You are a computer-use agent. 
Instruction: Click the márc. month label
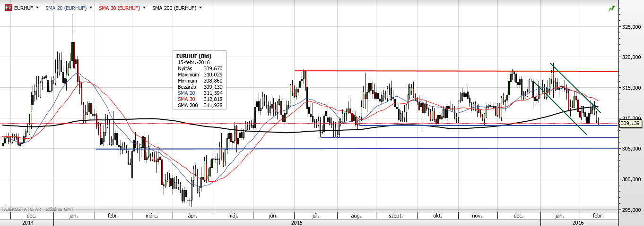(x=152, y=216)
